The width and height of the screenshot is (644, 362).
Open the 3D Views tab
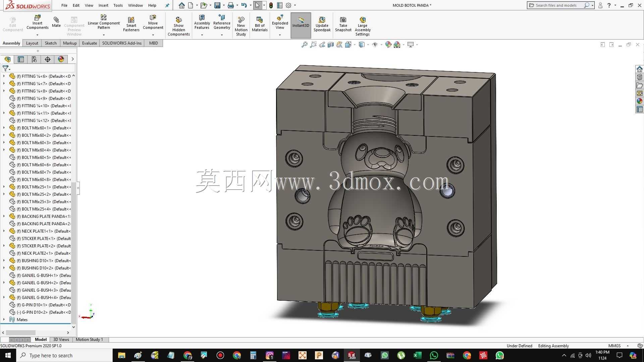point(61,340)
